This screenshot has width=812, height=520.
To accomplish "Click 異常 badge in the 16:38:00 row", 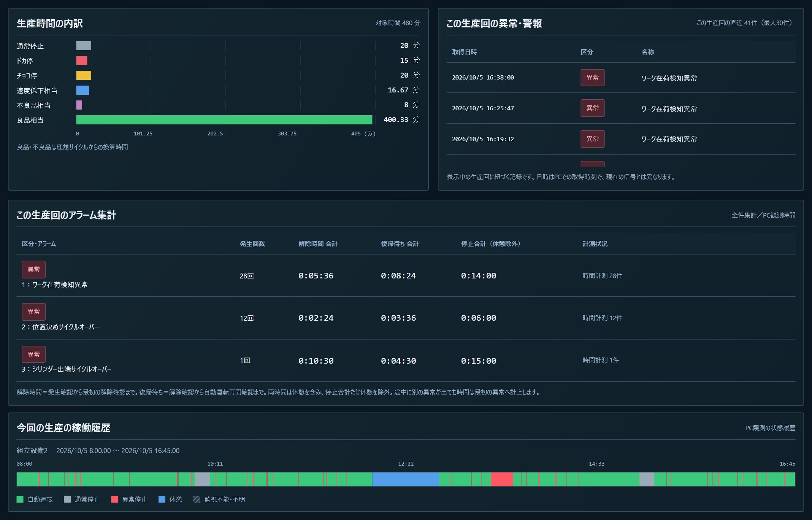I will click(x=592, y=78).
